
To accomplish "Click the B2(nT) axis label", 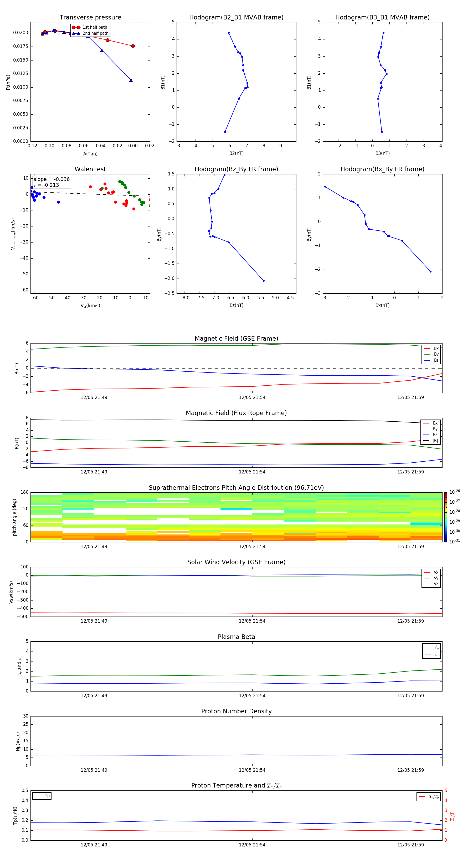I will (236, 153).
